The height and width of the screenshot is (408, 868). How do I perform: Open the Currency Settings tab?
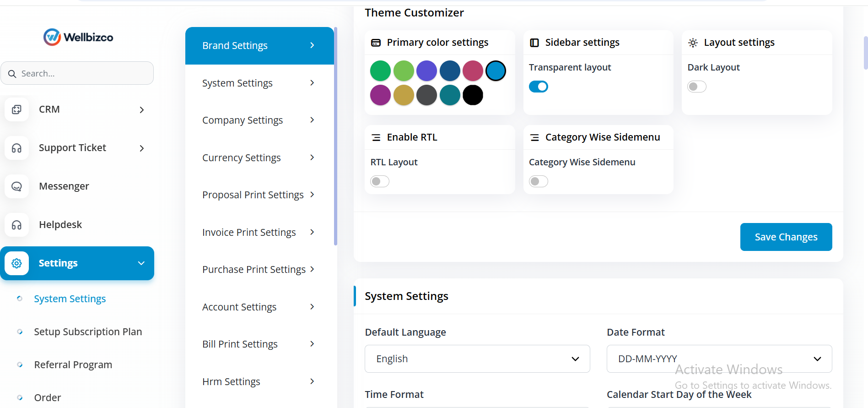click(259, 158)
